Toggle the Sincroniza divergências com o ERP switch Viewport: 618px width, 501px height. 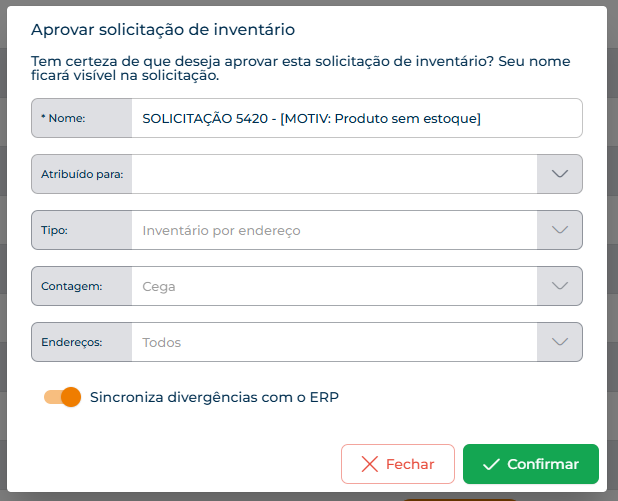click(62, 397)
